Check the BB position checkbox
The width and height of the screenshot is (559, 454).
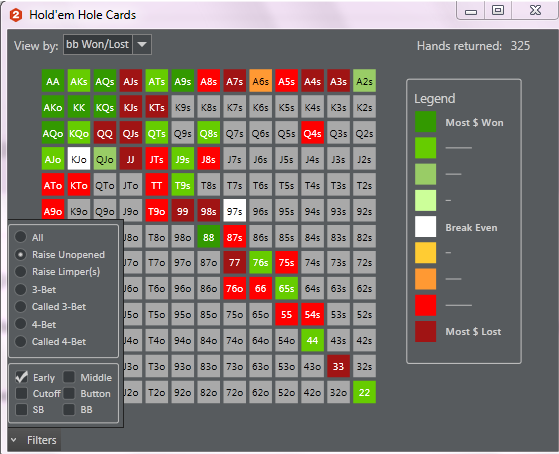[69, 409]
